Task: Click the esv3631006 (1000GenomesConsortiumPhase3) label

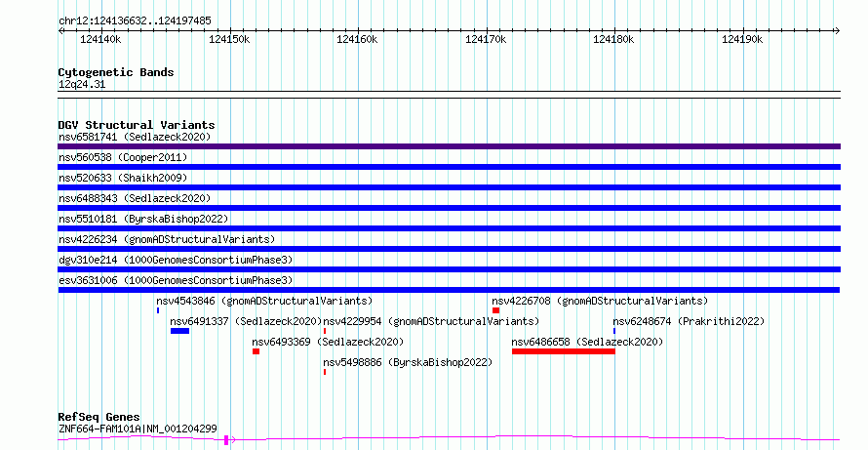Action: (x=176, y=280)
